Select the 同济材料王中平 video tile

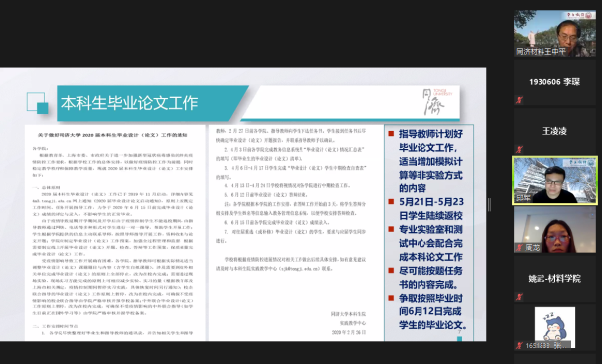tap(554, 34)
